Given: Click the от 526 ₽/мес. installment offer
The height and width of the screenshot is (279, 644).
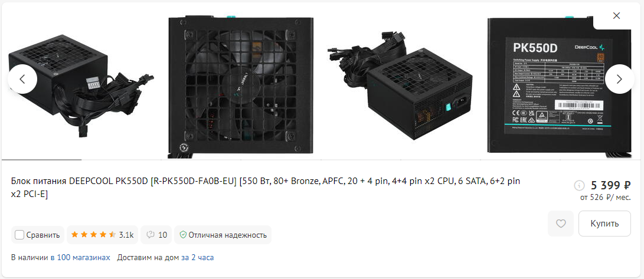Looking at the screenshot, I should coord(606,198).
